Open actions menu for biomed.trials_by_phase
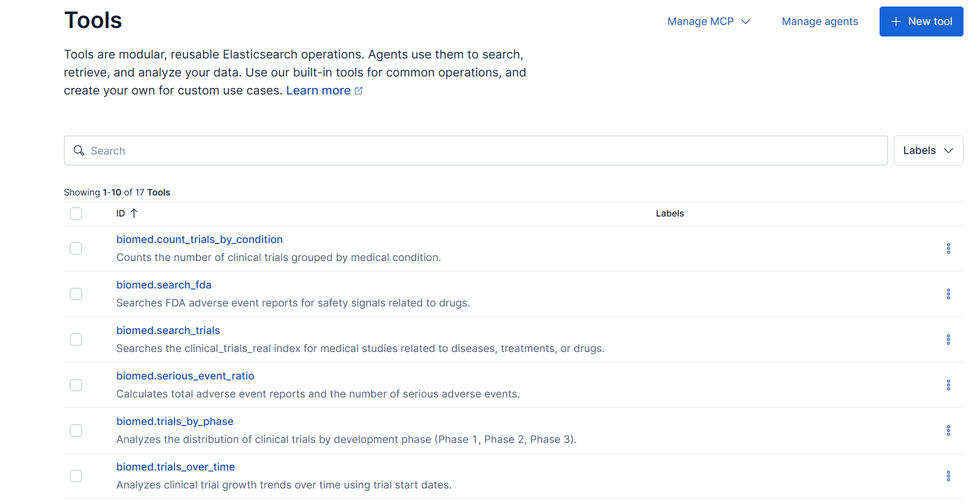Screen dimensions: 980x503 tap(948, 430)
